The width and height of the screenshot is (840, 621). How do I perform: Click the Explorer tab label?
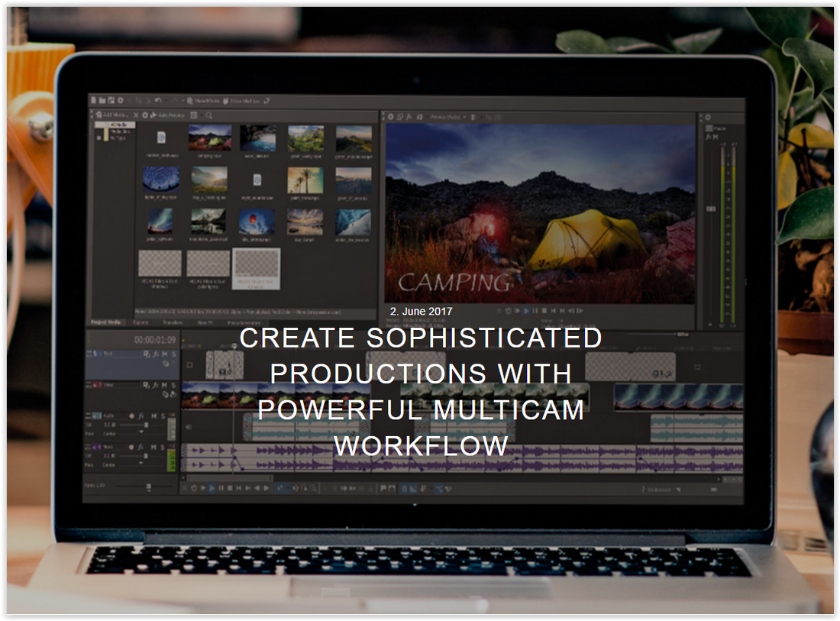141,322
